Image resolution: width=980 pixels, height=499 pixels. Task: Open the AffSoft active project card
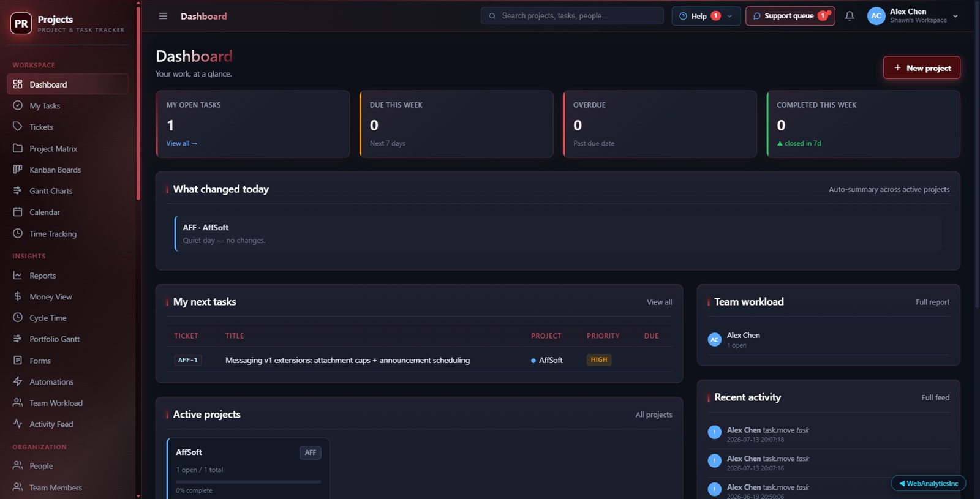pos(248,468)
